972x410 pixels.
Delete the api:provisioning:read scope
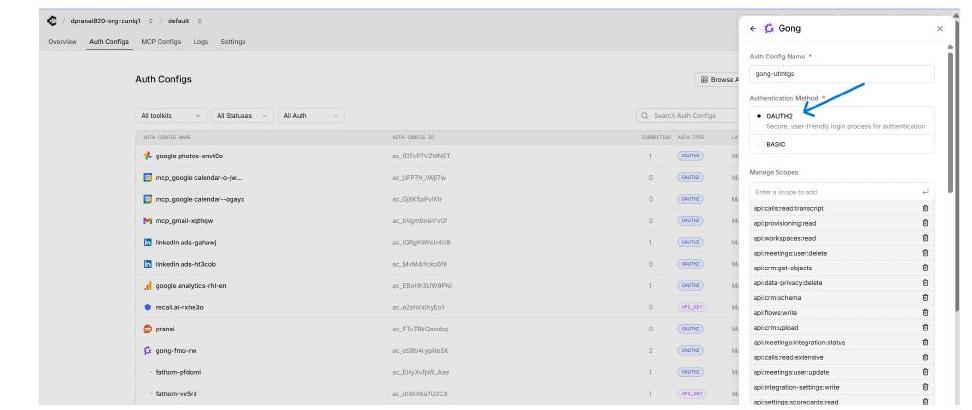coord(926,223)
